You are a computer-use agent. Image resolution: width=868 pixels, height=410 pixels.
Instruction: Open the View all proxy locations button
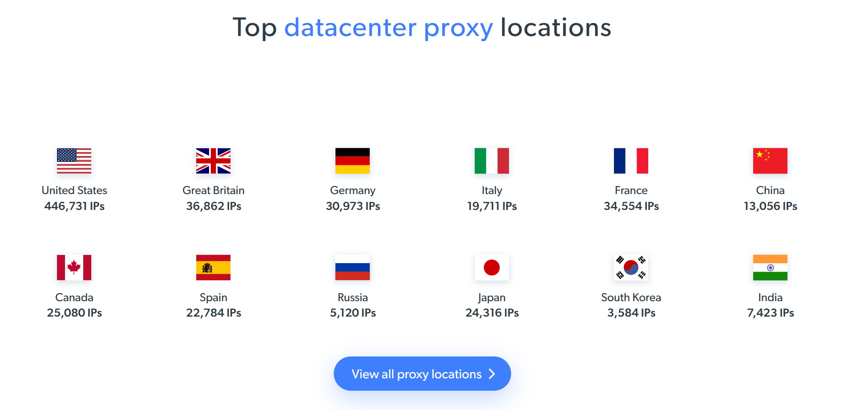(x=422, y=374)
